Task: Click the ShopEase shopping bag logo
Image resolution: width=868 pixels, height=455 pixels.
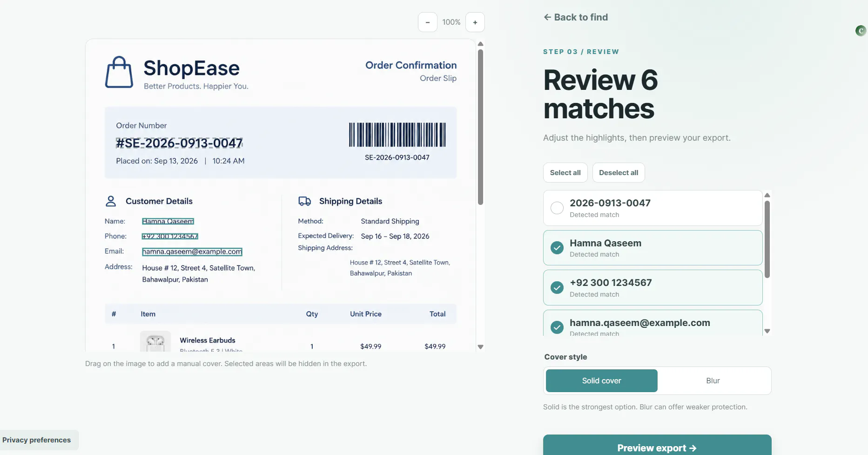Action: tap(119, 72)
